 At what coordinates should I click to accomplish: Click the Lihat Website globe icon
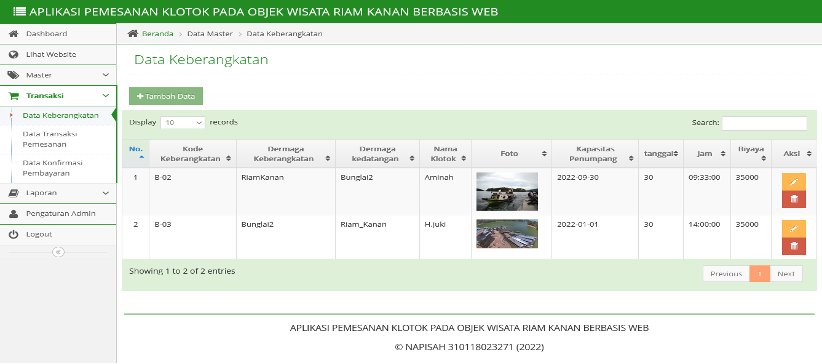[x=14, y=55]
